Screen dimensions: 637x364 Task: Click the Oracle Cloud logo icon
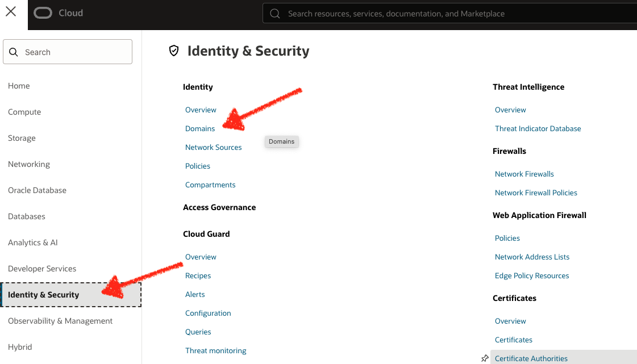click(43, 13)
